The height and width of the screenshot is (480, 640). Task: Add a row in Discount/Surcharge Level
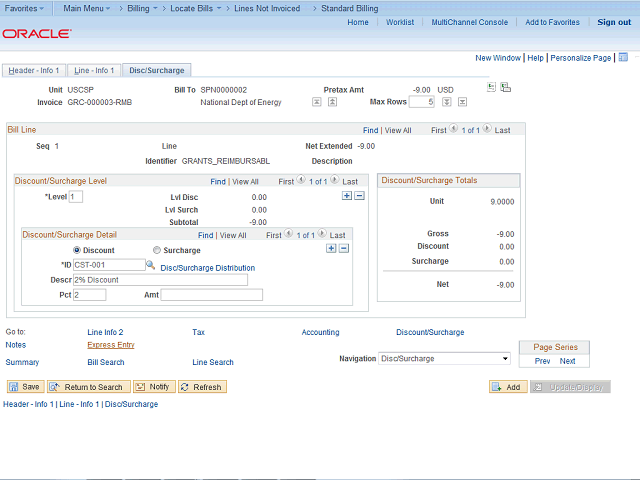(x=347, y=196)
